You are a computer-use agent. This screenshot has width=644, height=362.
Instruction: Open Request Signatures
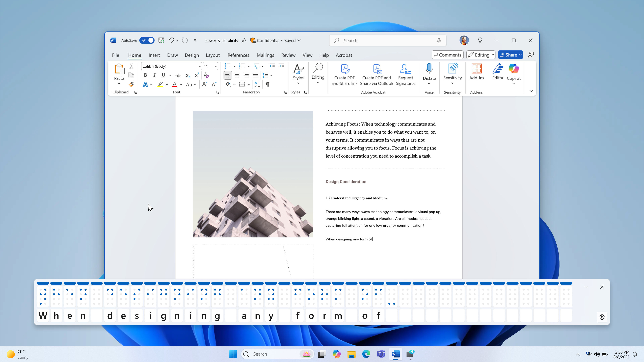click(406, 75)
